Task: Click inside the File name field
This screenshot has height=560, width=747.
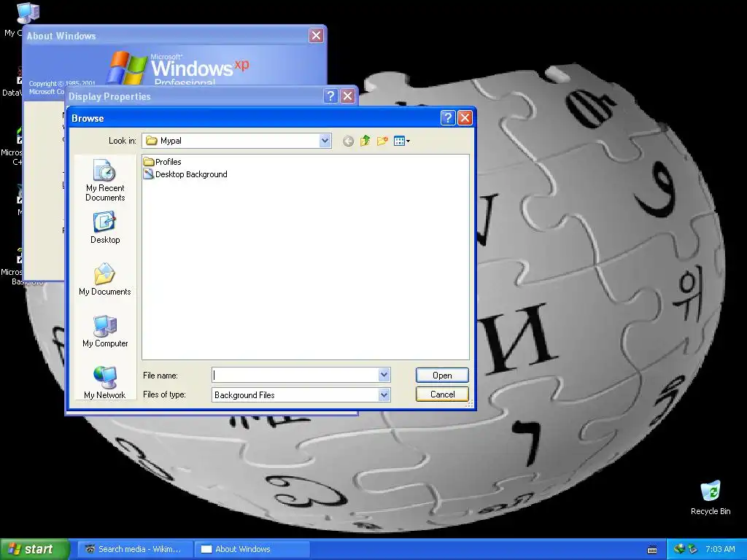Action: click(x=295, y=376)
